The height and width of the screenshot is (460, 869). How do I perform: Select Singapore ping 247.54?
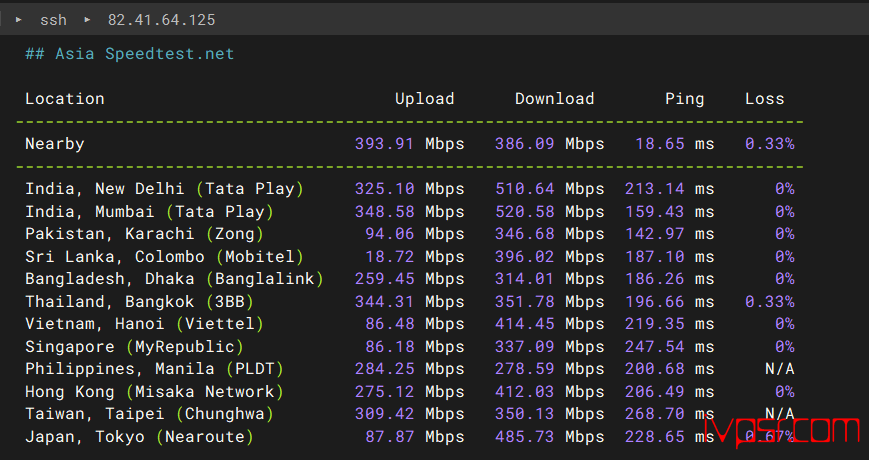click(655, 347)
